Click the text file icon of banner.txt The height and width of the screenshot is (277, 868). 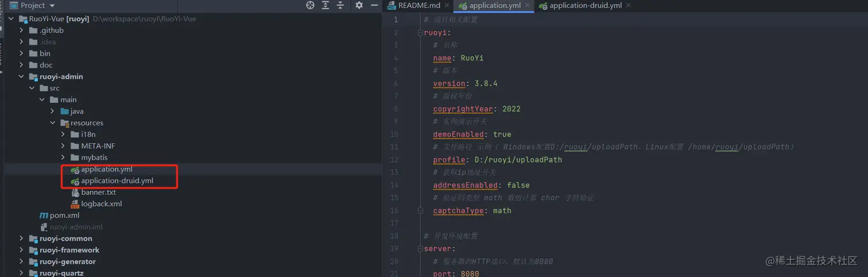pos(75,193)
